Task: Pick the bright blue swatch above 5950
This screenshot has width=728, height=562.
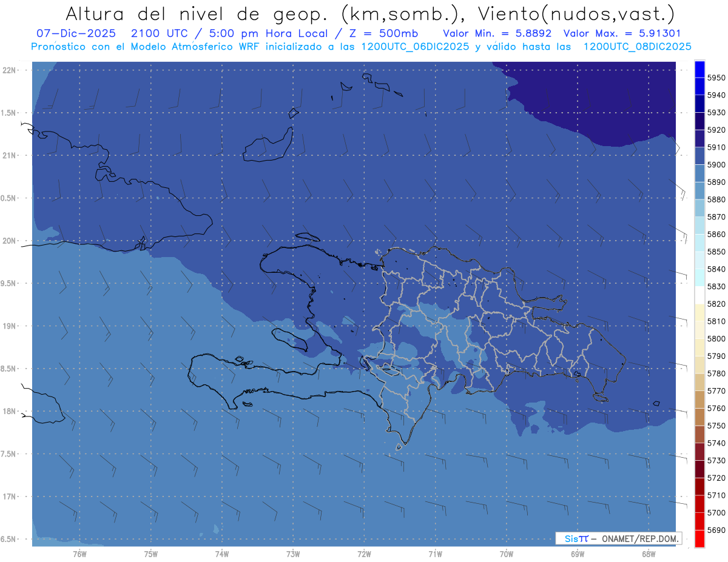Action: pyautogui.click(x=699, y=69)
